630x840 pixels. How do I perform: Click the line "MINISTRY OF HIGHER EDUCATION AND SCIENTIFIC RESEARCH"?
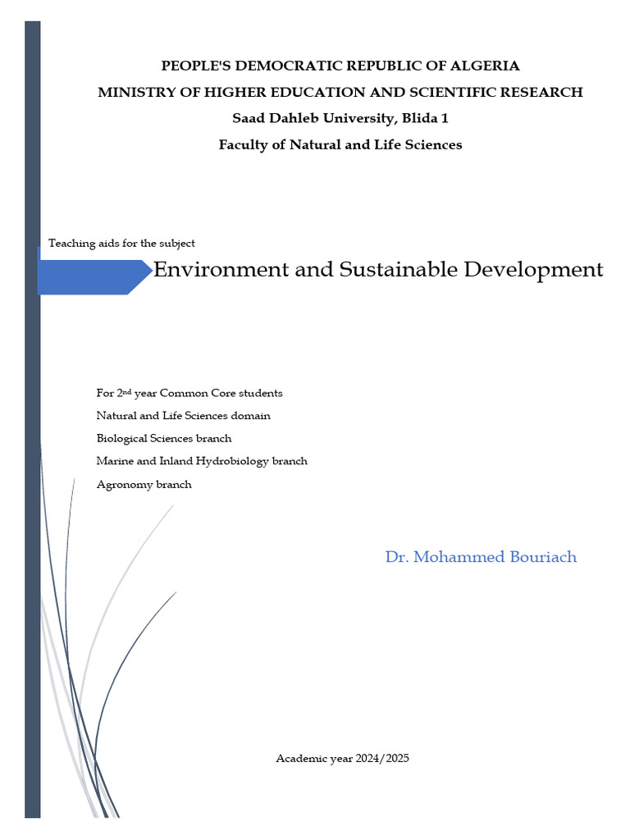[x=340, y=92]
